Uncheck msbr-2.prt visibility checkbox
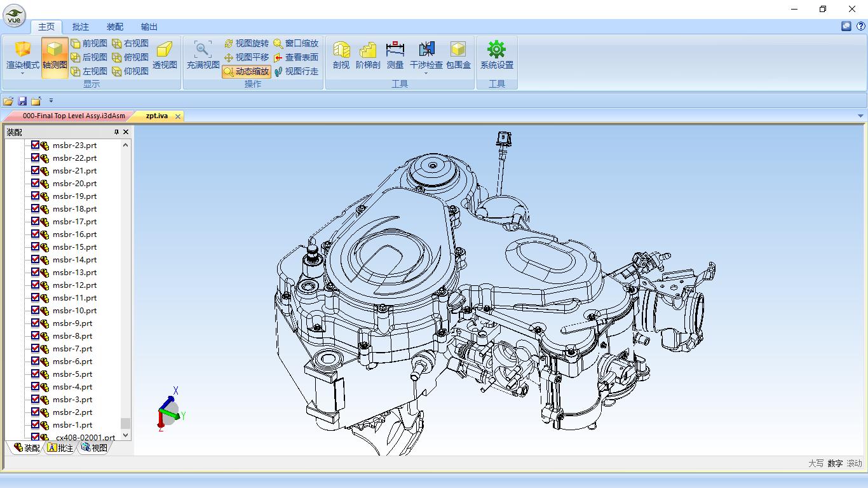 coord(36,412)
